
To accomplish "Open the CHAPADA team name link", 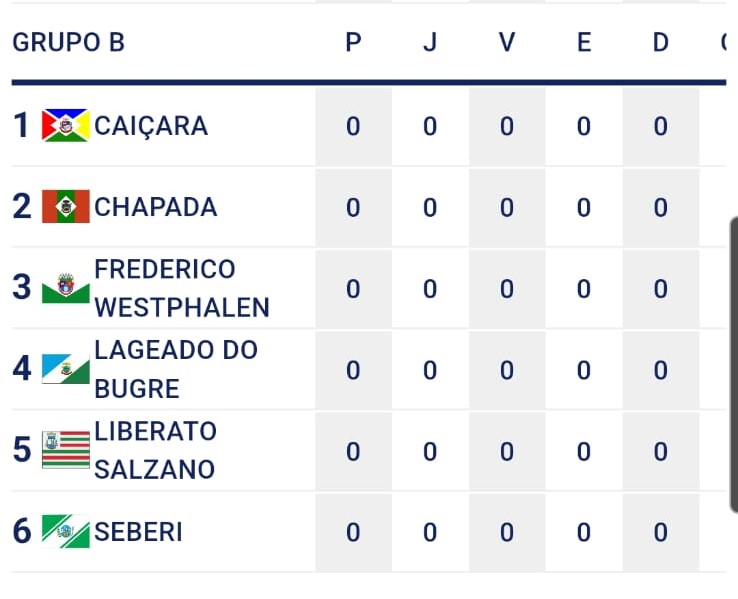I will [156, 207].
